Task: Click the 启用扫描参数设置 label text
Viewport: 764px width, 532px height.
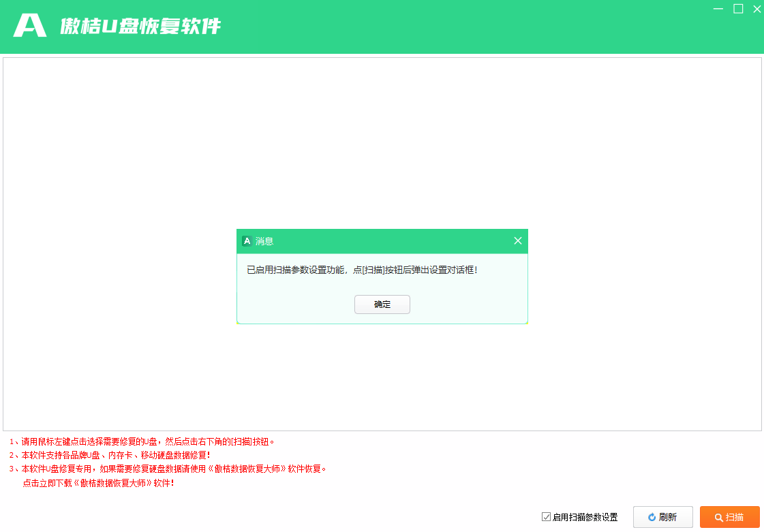Action: (585, 518)
